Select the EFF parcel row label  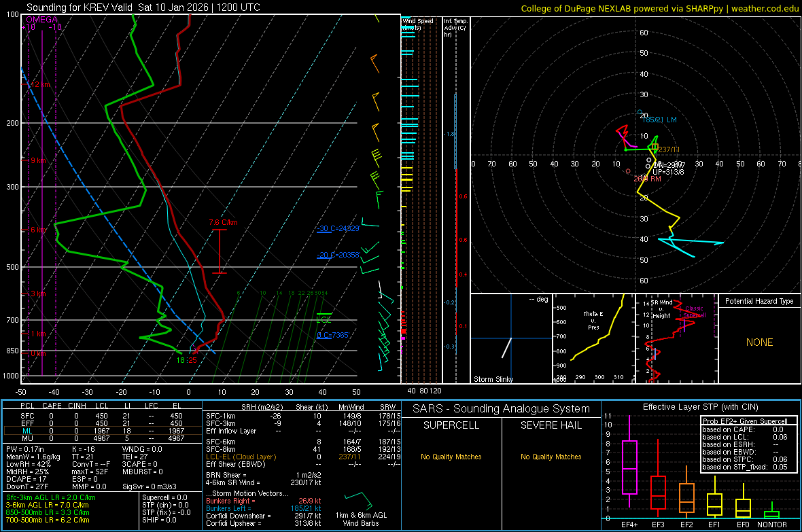pyautogui.click(x=27, y=423)
